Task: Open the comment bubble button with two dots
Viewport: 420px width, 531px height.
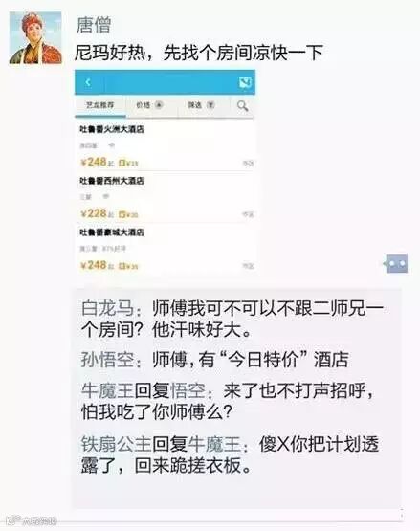Action: pyautogui.click(x=396, y=263)
